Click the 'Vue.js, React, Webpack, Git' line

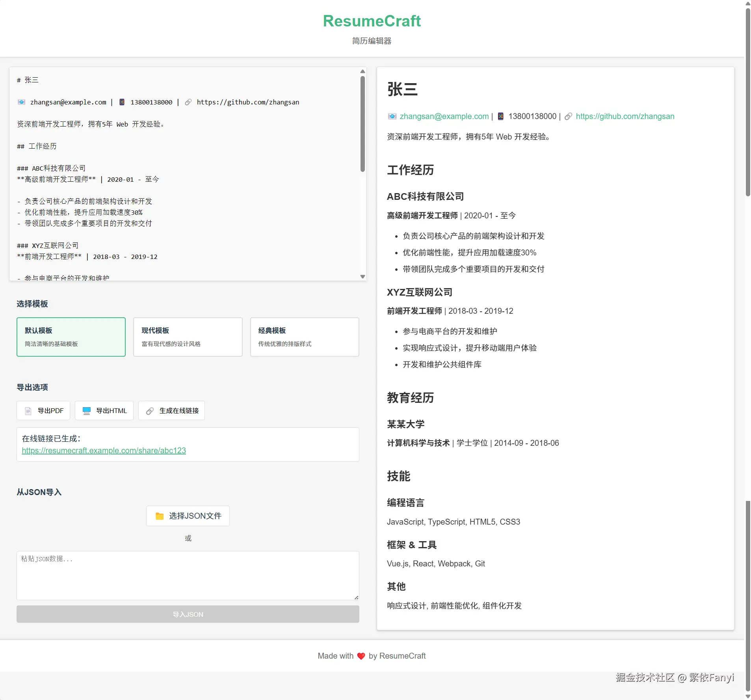coord(436,564)
